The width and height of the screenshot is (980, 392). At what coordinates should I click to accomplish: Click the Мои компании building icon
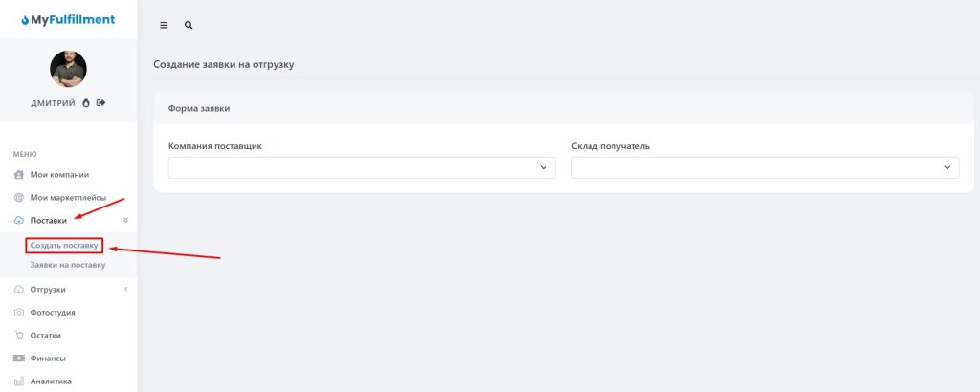[x=19, y=175]
